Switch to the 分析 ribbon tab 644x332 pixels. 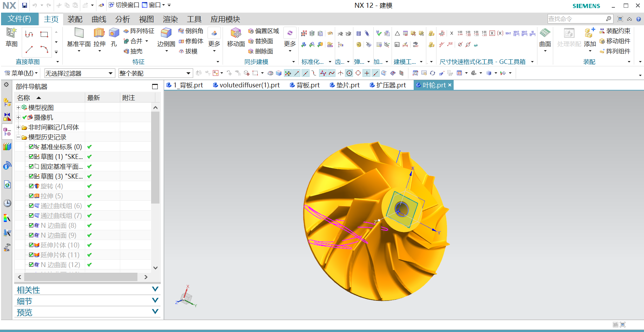(x=123, y=19)
